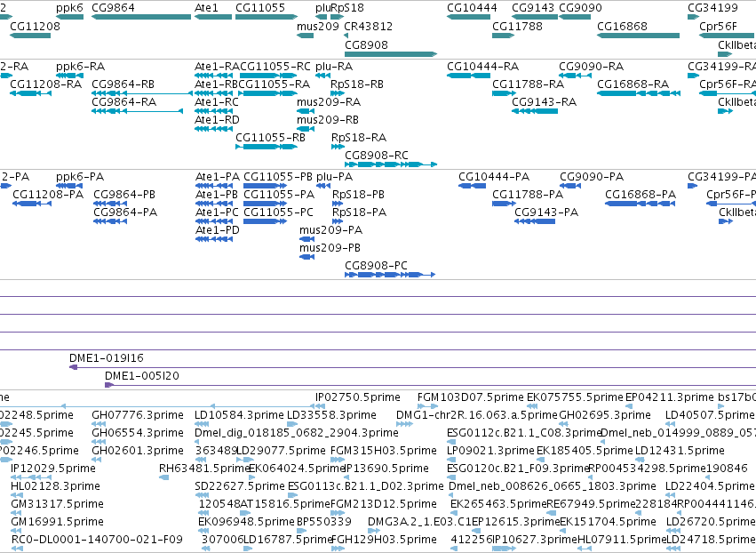Viewport: 756px width, 553px height.
Task: Open the CG9864-PB protein label
Action: 124,195
